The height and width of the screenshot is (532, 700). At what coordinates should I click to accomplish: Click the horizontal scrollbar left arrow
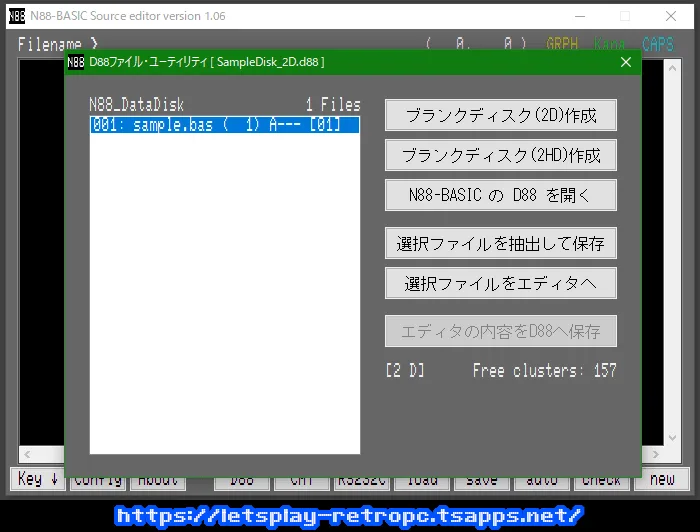click(26, 456)
